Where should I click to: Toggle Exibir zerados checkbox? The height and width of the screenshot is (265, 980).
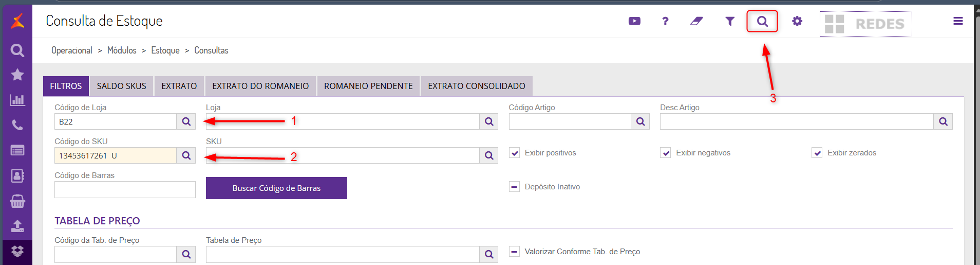(817, 153)
